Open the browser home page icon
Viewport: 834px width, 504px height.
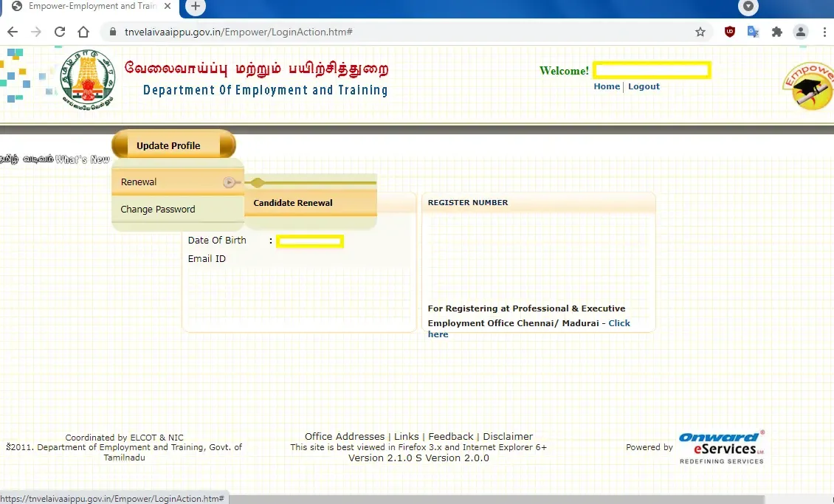tap(83, 32)
